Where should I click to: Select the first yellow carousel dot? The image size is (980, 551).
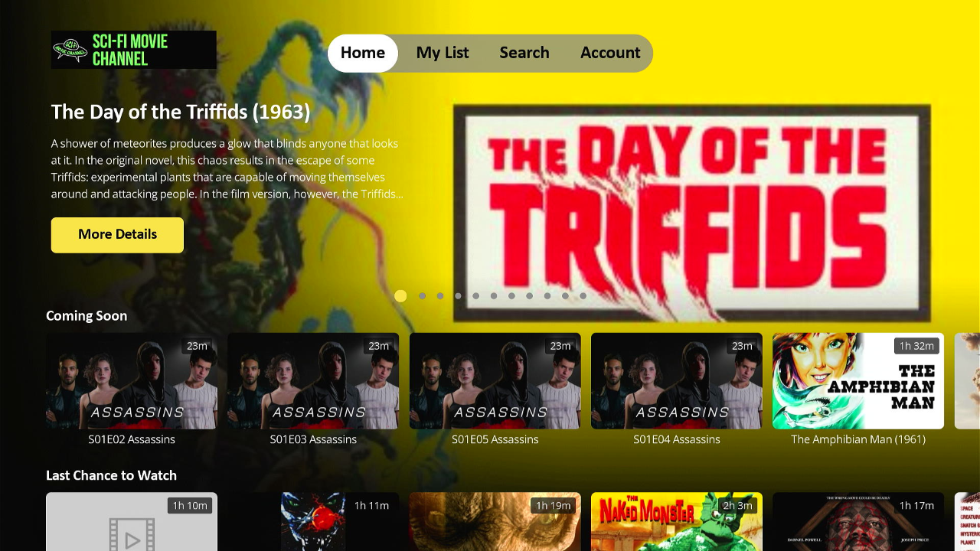click(x=400, y=296)
